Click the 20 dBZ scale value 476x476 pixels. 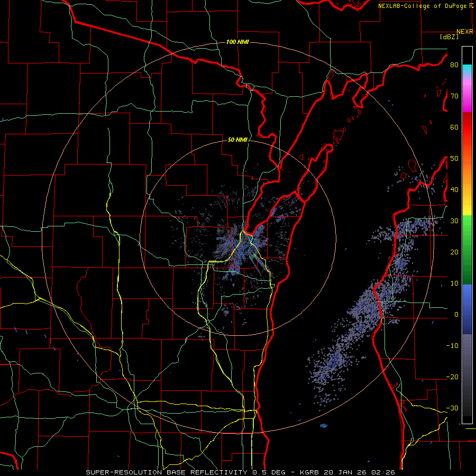[x=454, y=252]
